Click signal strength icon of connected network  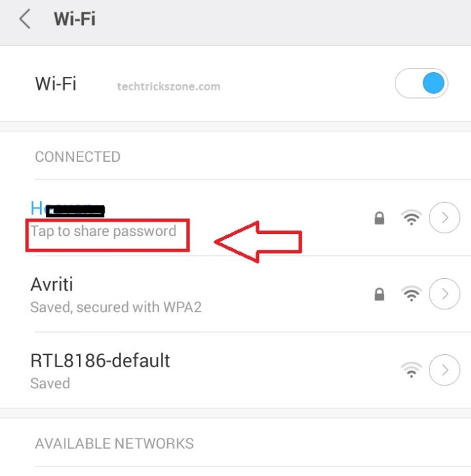[411, 218]
